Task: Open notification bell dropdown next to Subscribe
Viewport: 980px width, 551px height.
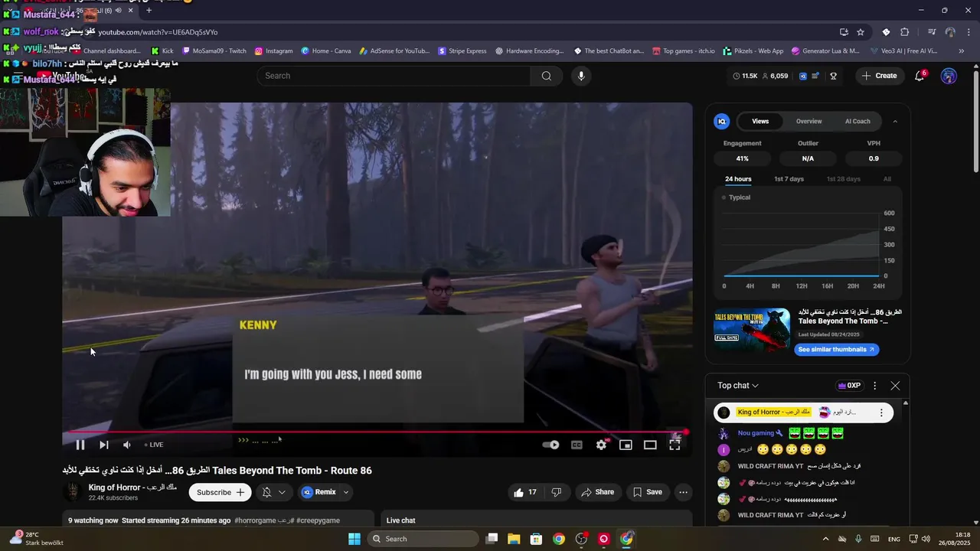Action: (x=274, y=492)
